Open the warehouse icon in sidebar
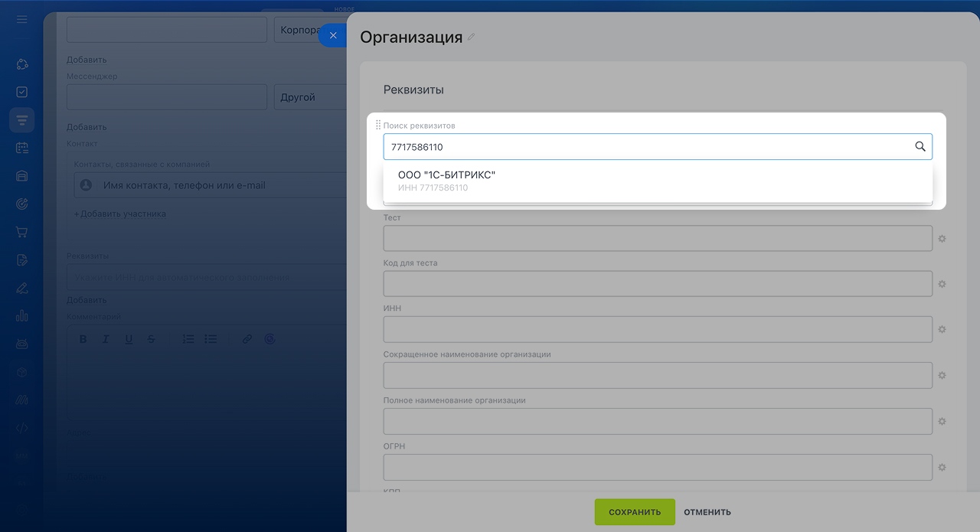Viewport: 980px width, 532px height. click(x=21, y=175)
